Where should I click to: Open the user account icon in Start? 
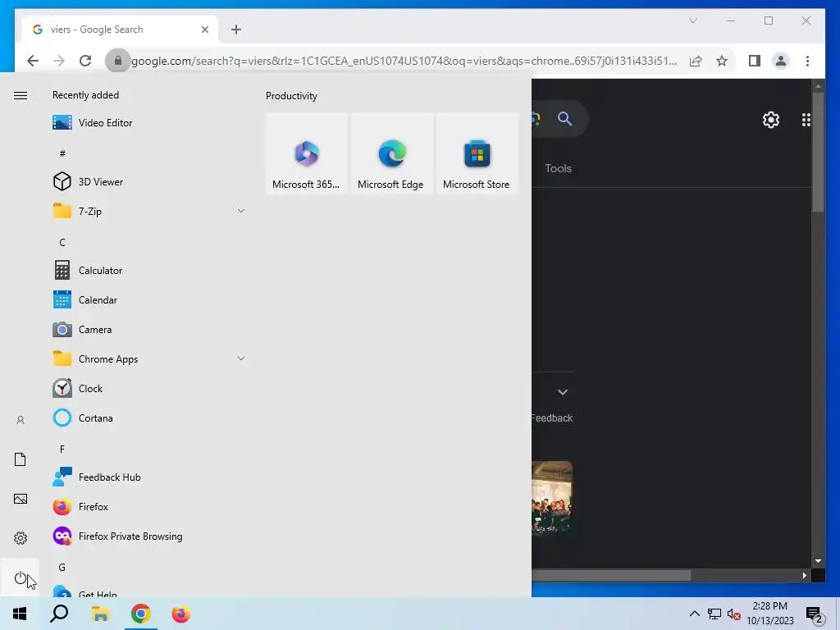21,420
